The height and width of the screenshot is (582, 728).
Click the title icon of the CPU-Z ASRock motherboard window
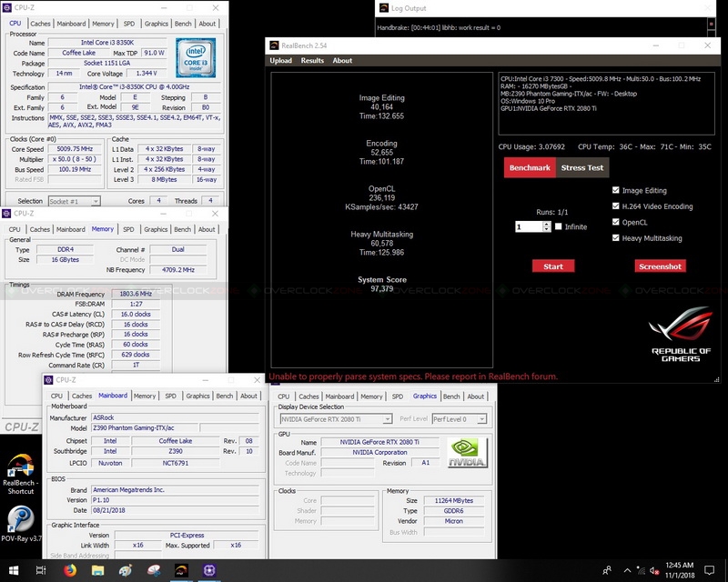click(48, 380)
